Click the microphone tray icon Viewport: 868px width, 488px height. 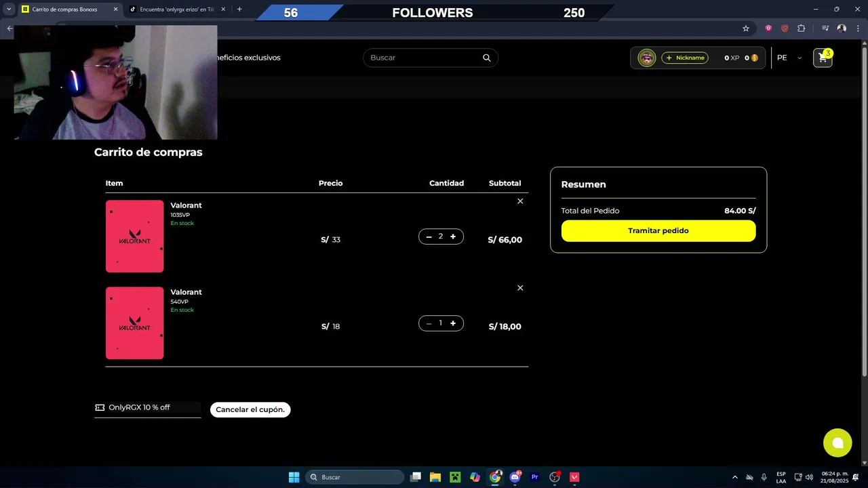pos(764,477)
